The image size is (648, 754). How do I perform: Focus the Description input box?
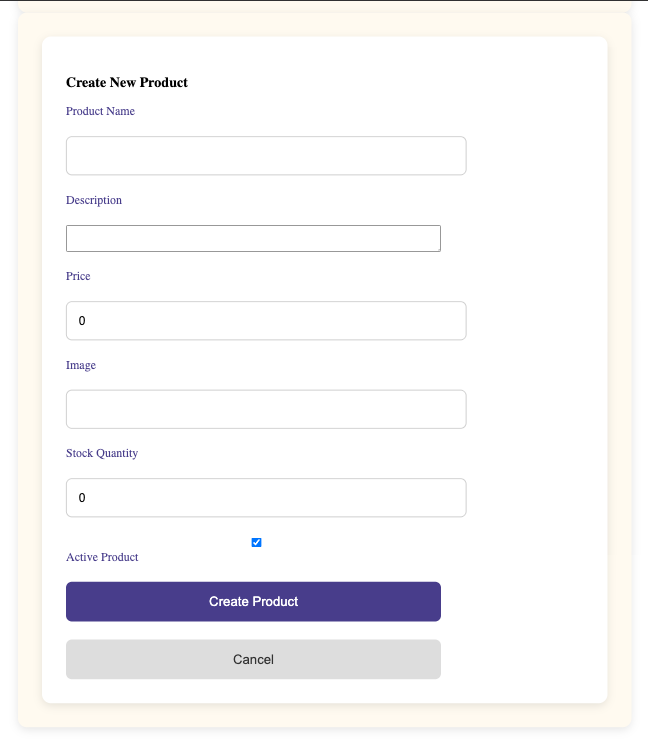point(253,239)
